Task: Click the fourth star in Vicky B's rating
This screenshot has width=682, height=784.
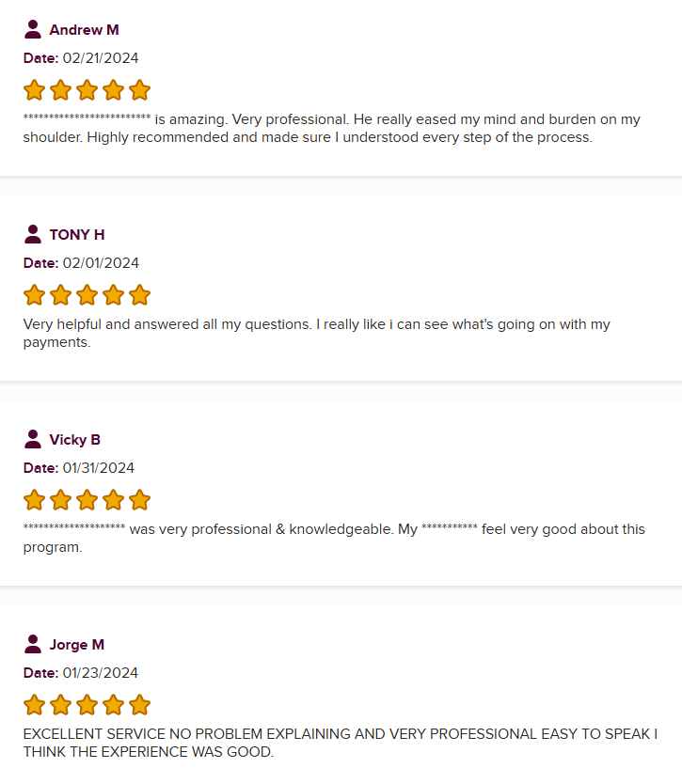Action: 113,500
